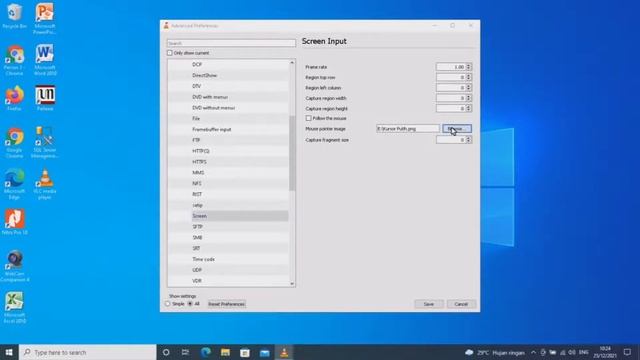The image size is (640, 360).
Task: Open Edge from the taskbar
Action: 205,352
